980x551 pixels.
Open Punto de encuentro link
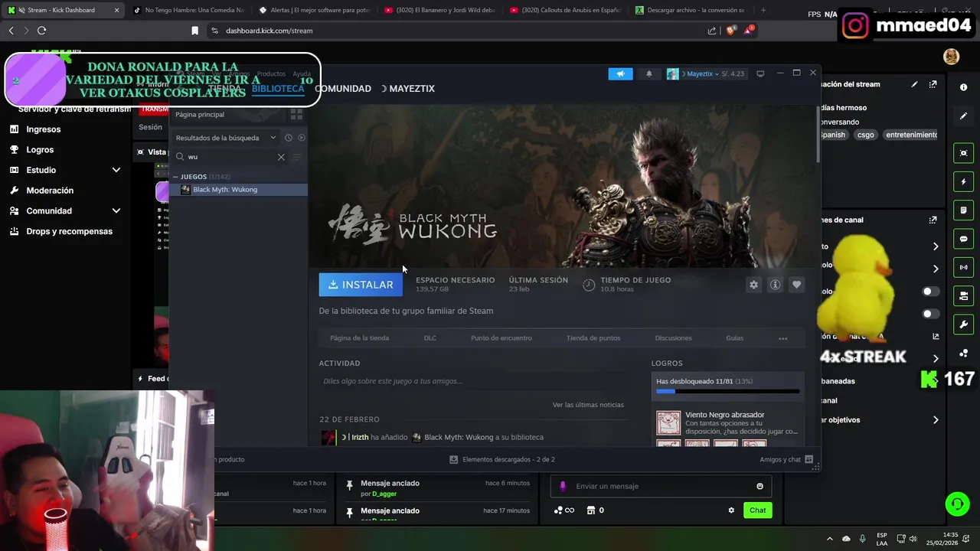[501, 337]
